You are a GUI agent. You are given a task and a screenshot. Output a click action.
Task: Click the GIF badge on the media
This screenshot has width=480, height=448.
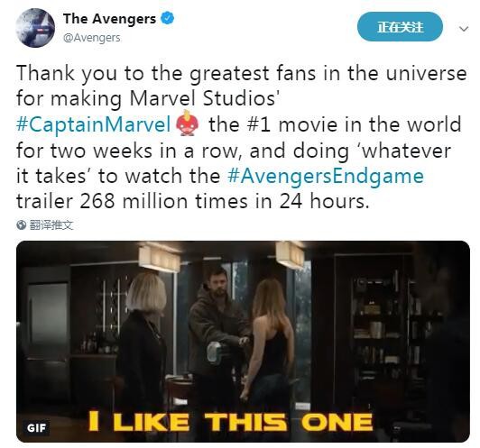36,428
